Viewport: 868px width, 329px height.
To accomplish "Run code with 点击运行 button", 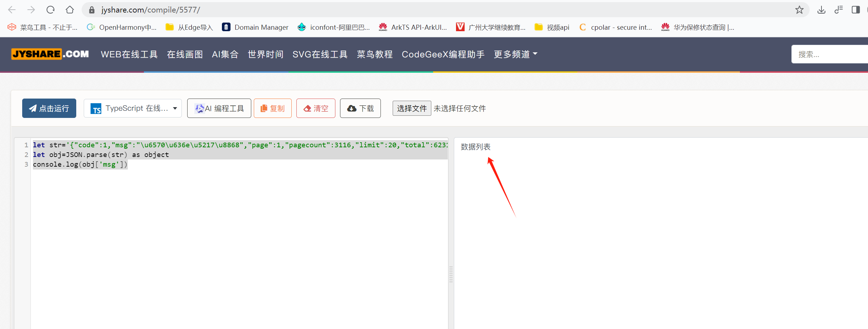I will [49, 108].
